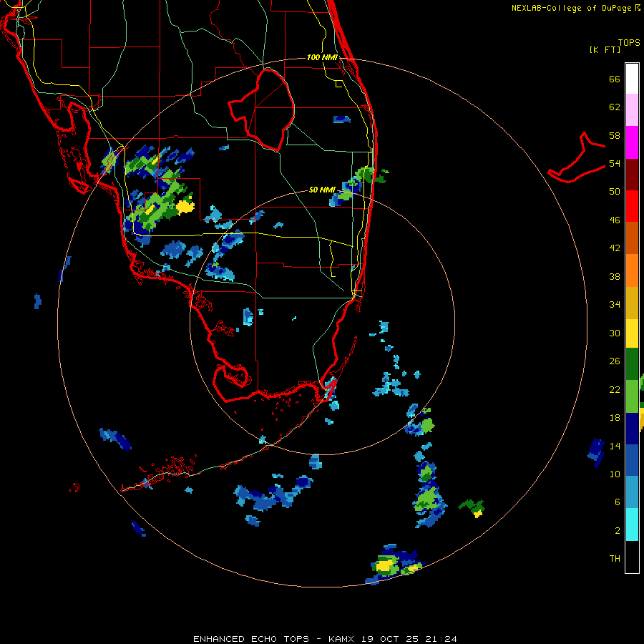Screen dimensions: 644x644
Task: Select the bright red legend swatch
Action: 632,206
